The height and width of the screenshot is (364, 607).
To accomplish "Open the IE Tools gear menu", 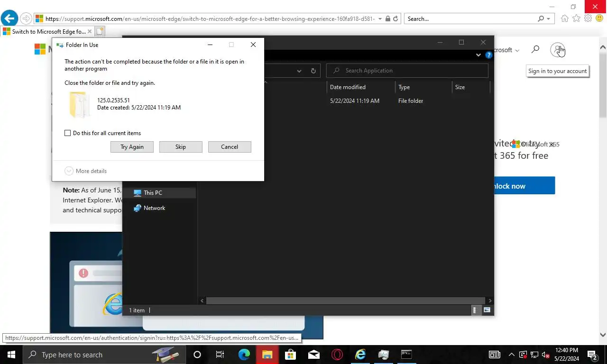I will tap(588, 18).
